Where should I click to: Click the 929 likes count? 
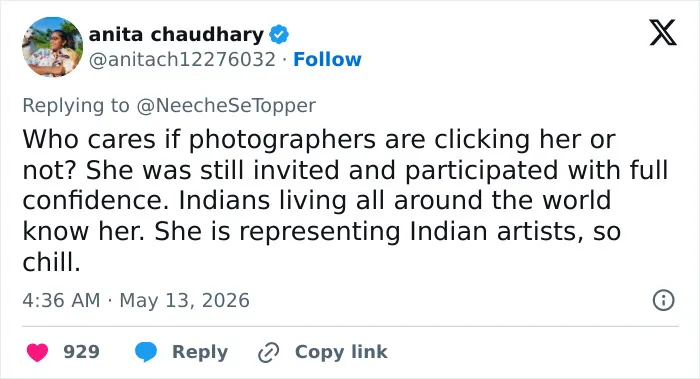(x=81, y=352)
